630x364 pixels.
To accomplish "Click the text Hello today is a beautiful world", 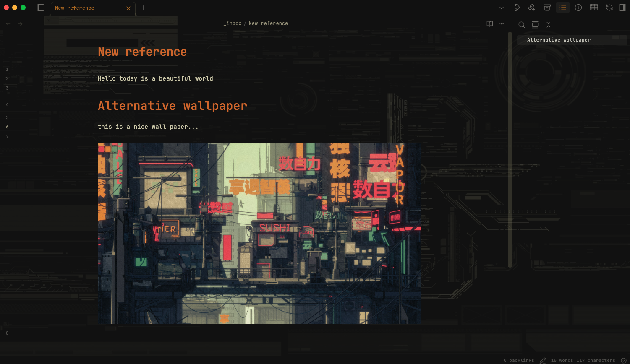I will (x=155, y=78).
